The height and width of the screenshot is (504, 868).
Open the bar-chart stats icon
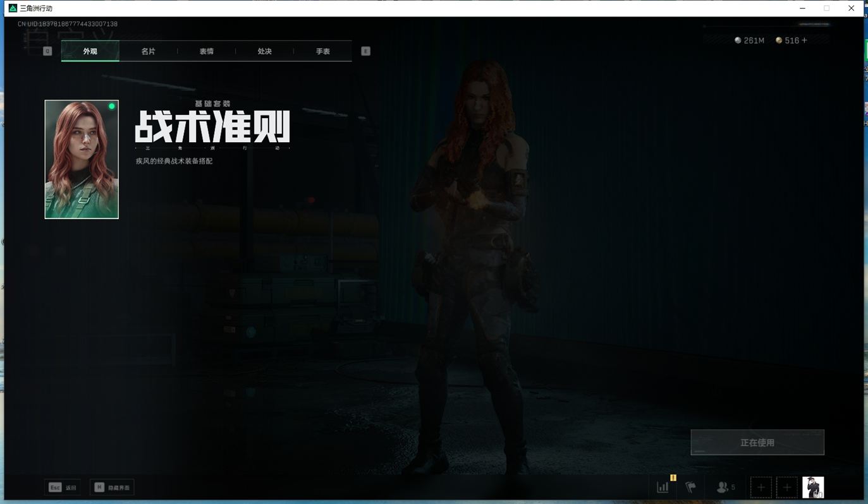coord(663,487)
